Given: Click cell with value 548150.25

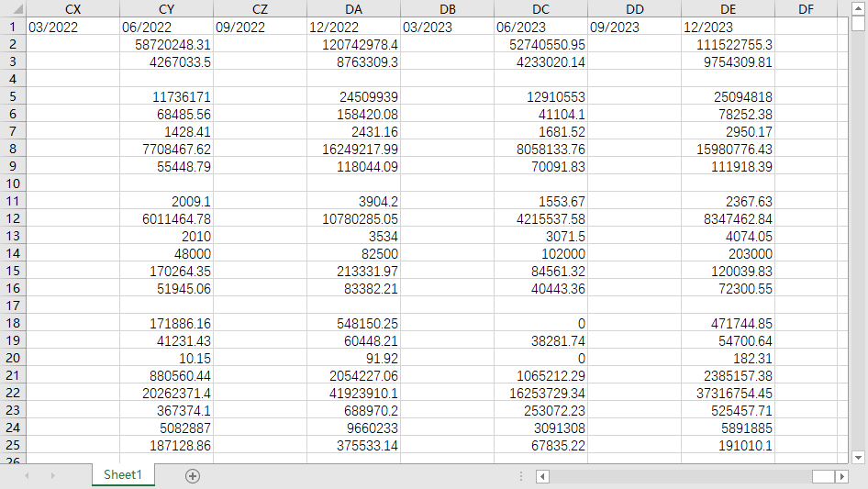Looking at the screenshot, I should click(354, 323).
